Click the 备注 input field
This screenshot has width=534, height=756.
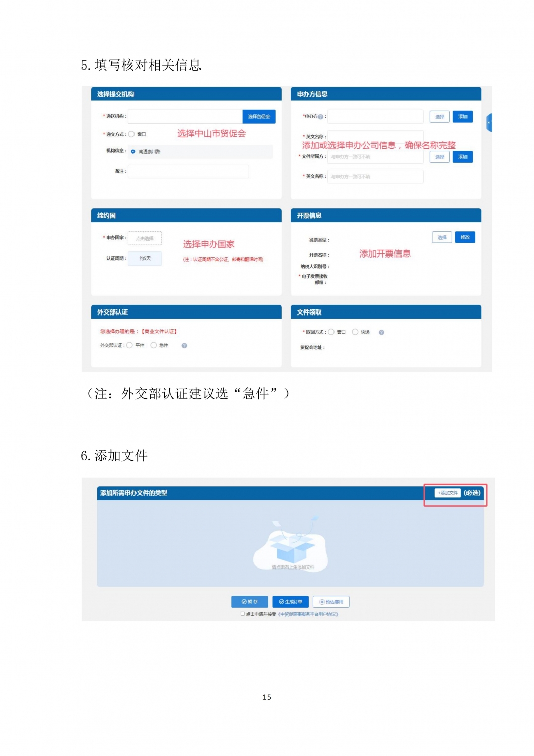tap(188, 171)
